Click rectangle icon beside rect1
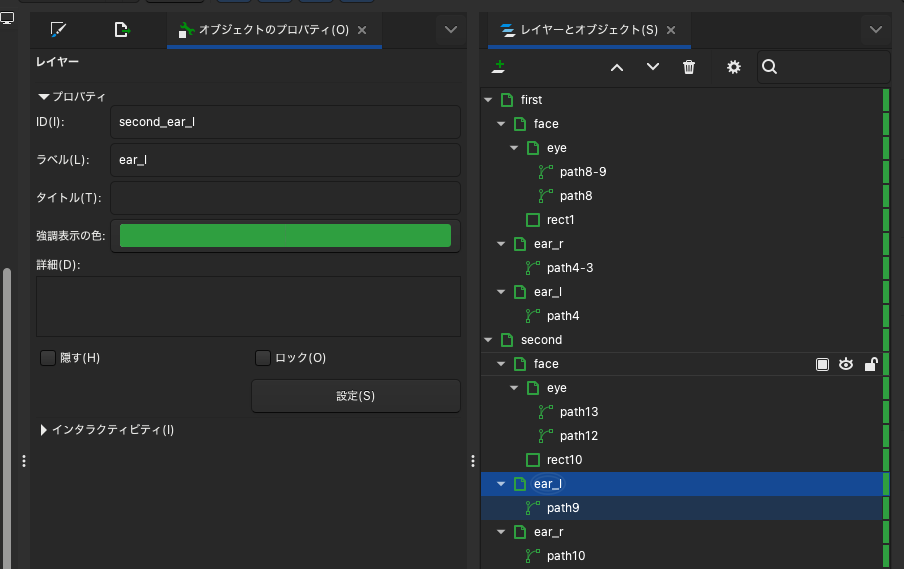 click(x=533, y=220)
